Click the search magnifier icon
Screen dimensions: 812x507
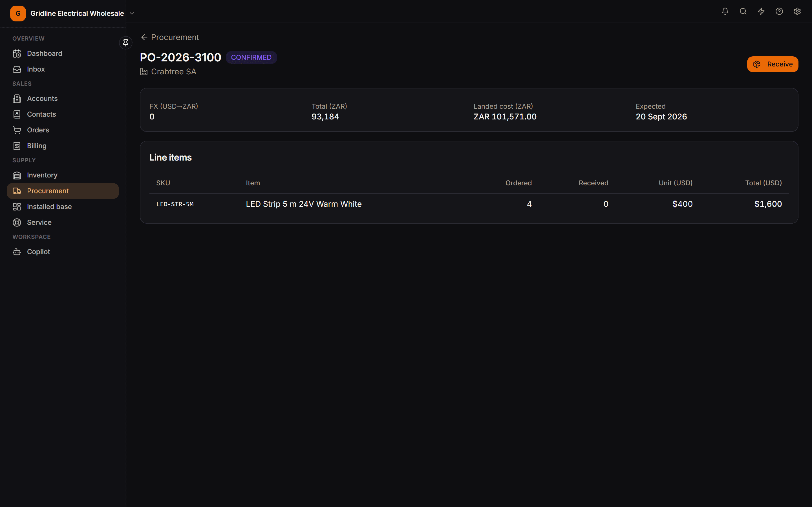point(743,11)
